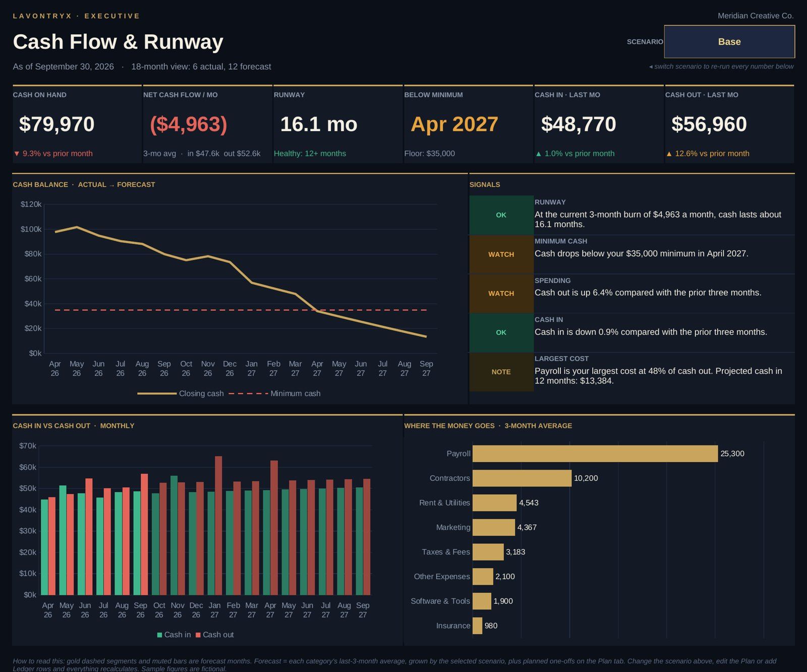Click the 12.6% vs prior month indicator
The width and height of the screenshot is (807, 672).
tap(708, 153)
